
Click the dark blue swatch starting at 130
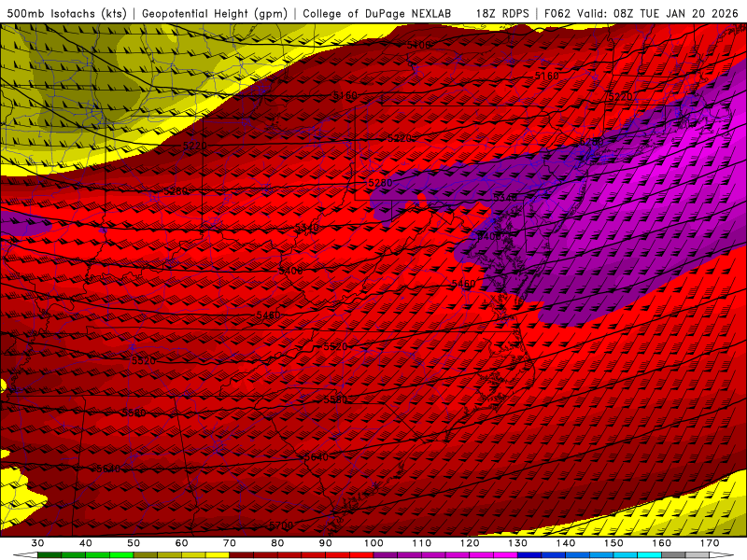[x=529, y=554]
